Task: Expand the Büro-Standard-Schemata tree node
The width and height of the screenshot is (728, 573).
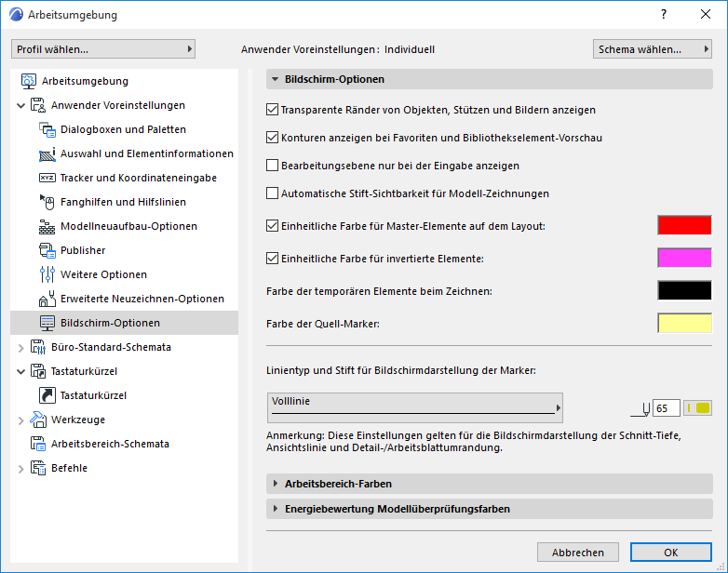Action: point(20,348)
